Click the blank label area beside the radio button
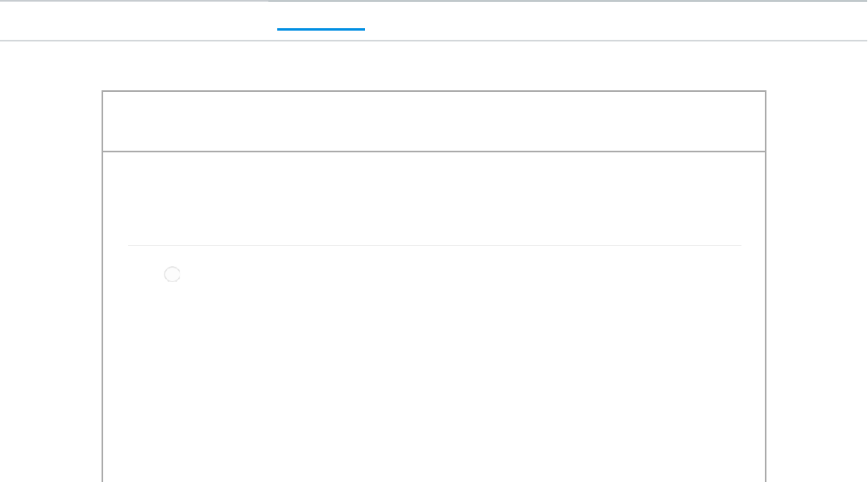 click(322, 275)
